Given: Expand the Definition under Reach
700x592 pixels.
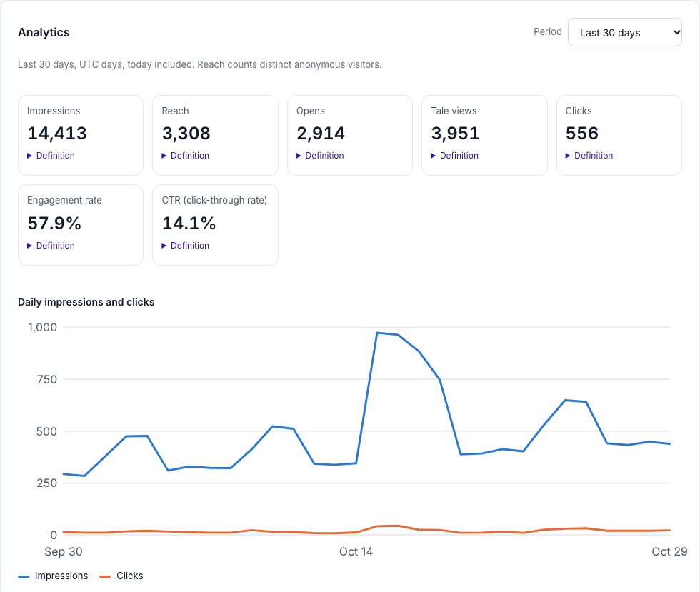Looking at the screenshot, I should point(185,156).
